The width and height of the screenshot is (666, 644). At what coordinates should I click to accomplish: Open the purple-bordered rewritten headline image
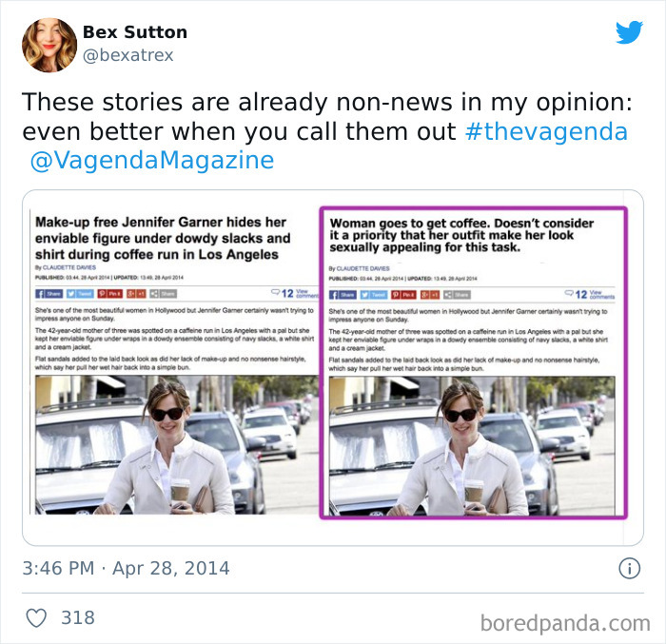[x=473, y=362]
